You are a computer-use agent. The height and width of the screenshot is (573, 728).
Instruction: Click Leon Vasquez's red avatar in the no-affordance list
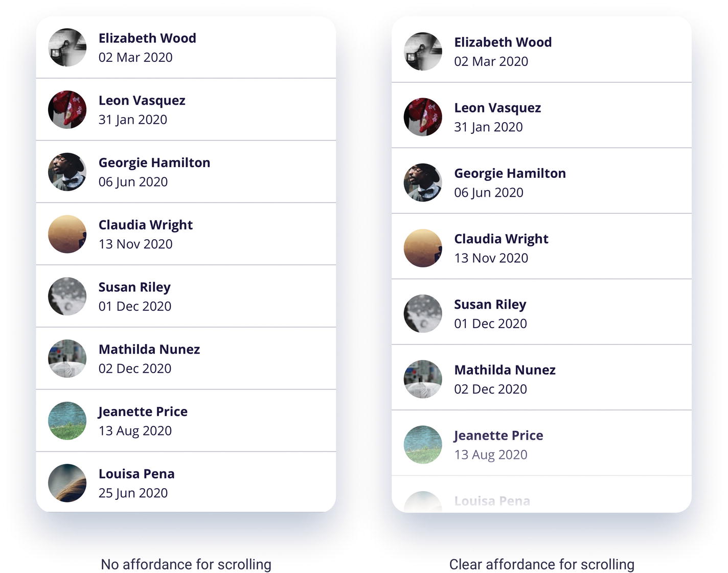click(x=67, y=109)
